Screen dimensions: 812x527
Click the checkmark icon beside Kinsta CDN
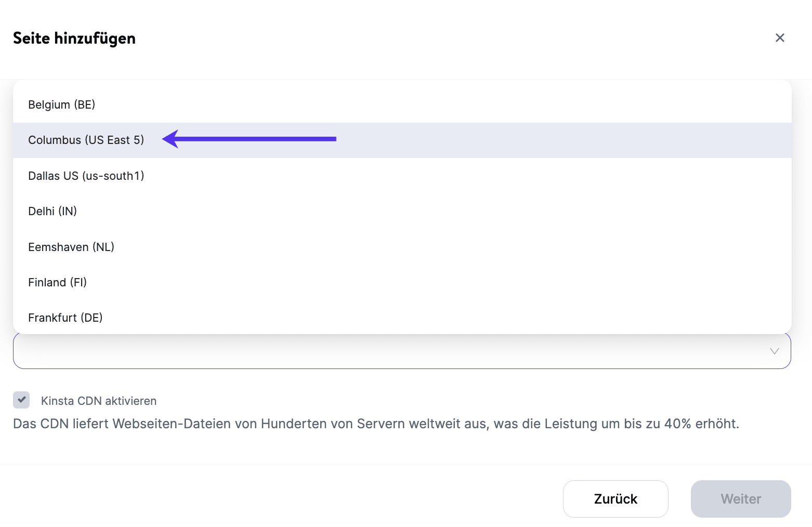tap(21, 400)
